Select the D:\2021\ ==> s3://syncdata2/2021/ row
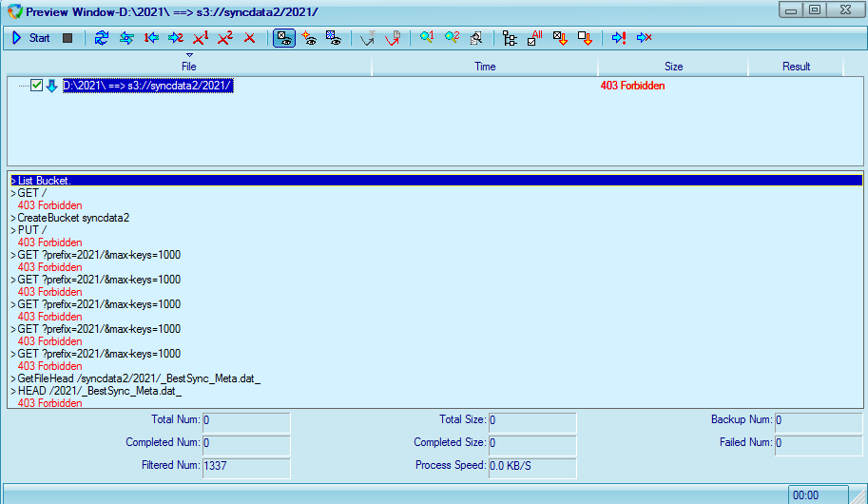This screenshot has height=504, width=868. [x=147, y=86]
